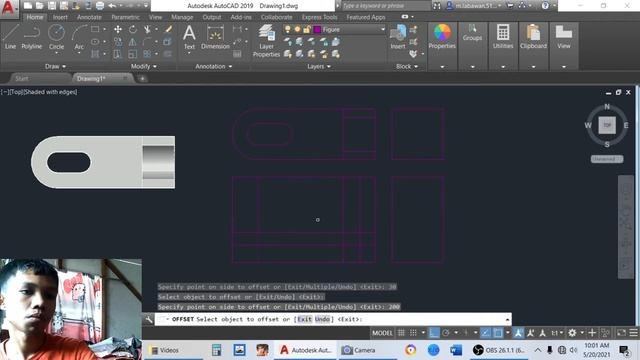Open the Start file tab

pyautogui.click(x=22, y=78)
